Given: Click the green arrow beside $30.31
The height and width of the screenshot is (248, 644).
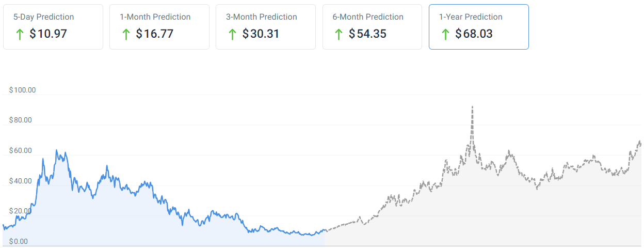Looking at the screenshot, I should click(x=232, y=34).
